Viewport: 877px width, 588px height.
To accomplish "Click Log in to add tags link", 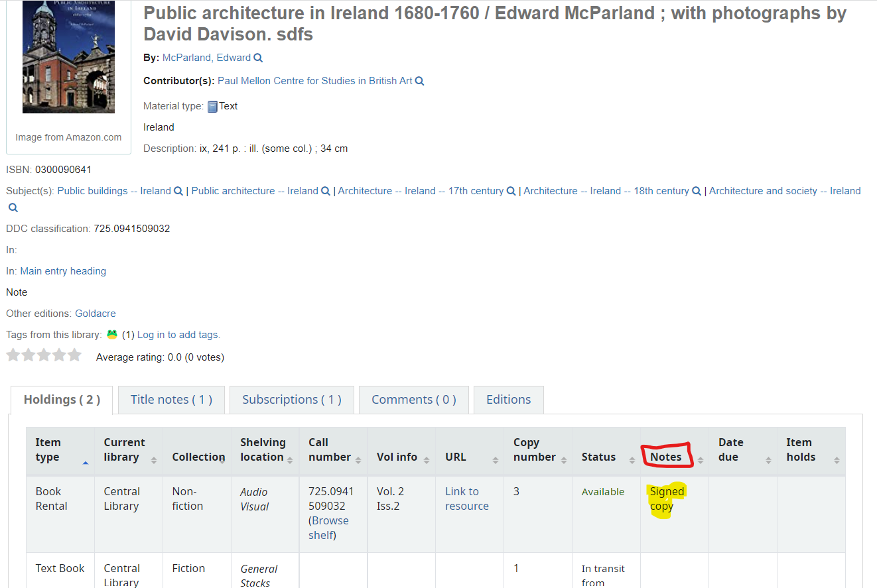I will (x=178, y=335).
